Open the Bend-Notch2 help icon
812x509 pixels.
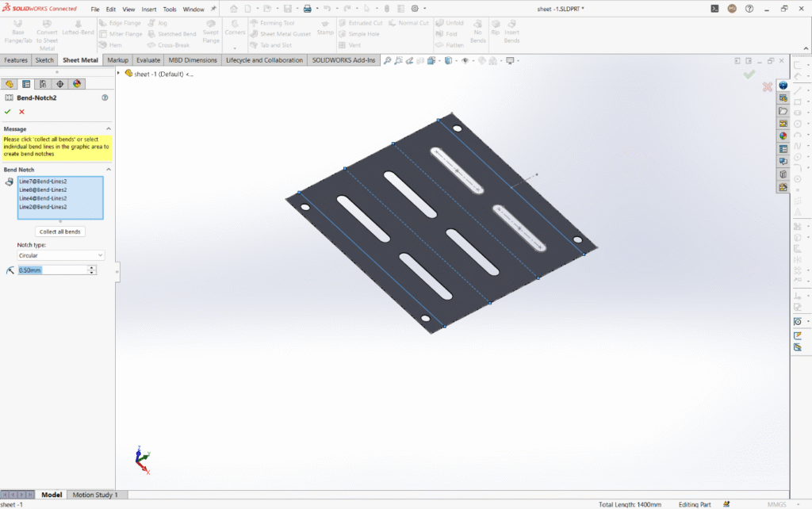tap(105, 98)
